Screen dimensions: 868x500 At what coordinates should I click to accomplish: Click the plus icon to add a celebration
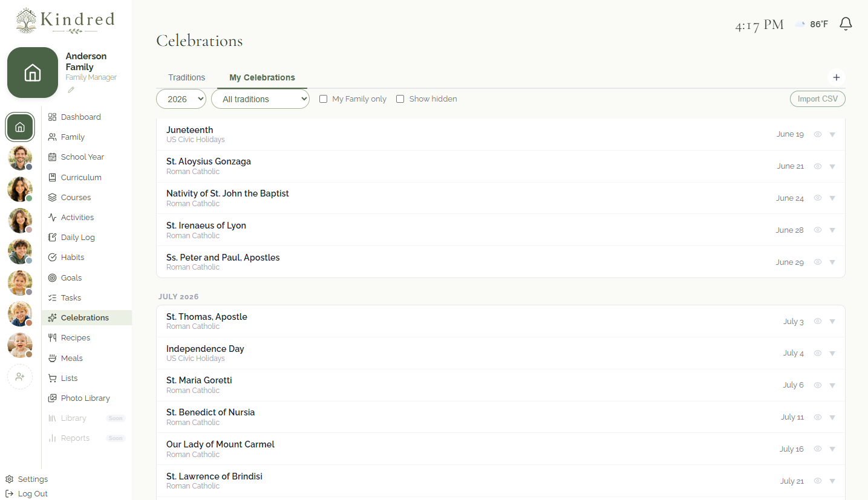[x=837, y=77]
